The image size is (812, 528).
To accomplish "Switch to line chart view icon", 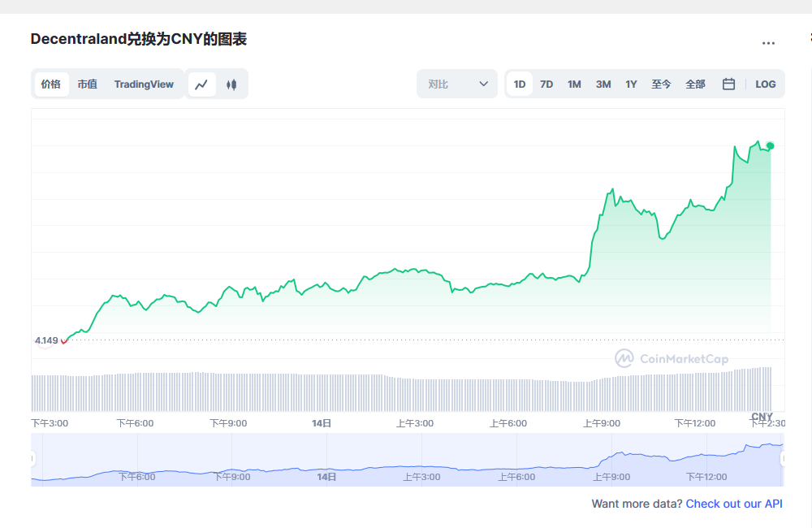I will coord(201,84).
